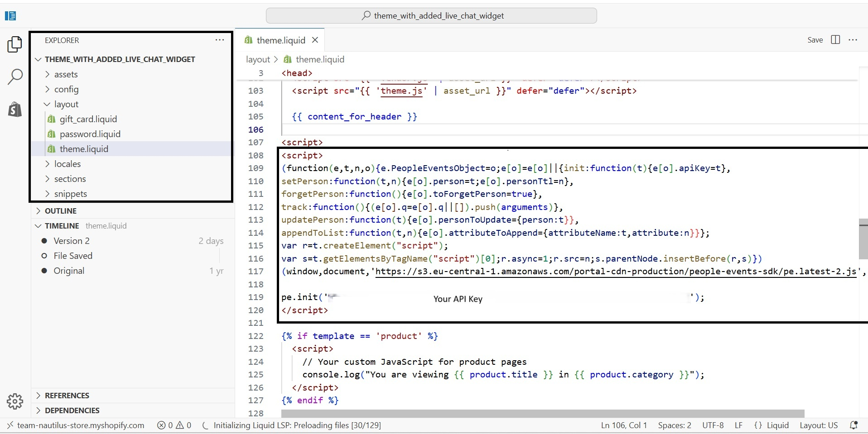Screen dimensions: 868x434
Task: Select the Shopify icon in the activity bar
Action: pyautogui.click(x=15, y=109)
